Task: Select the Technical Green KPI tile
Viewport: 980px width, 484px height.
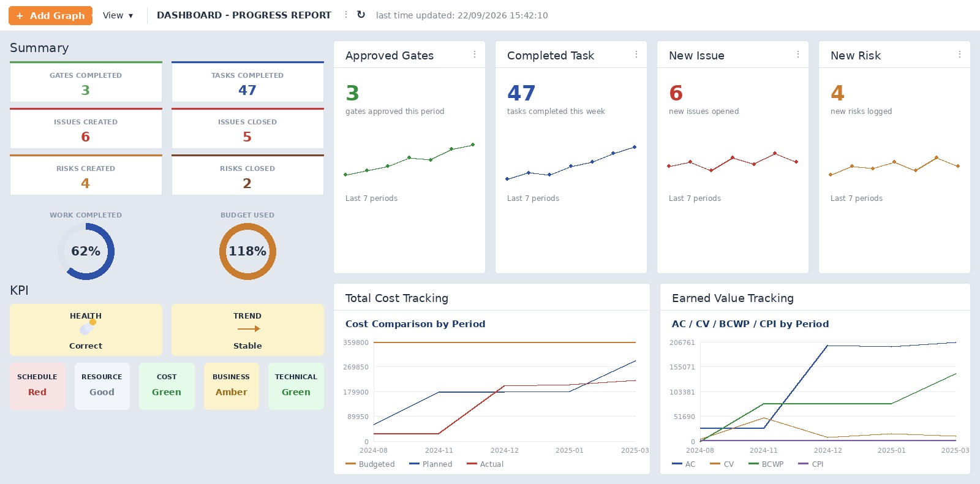Action: click(x=296, y=386)
